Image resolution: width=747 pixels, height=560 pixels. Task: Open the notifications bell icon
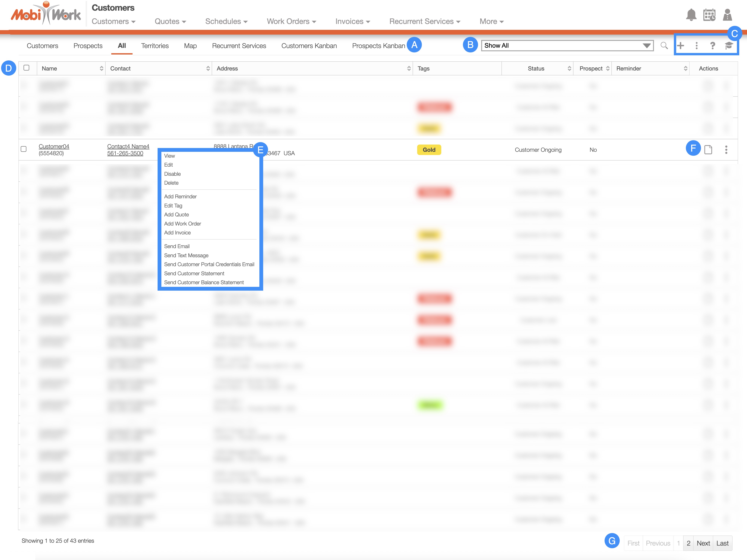(691, 15)
